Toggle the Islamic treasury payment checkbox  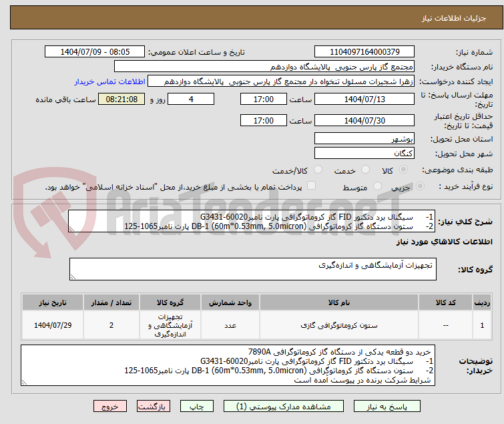coord(312,186)
